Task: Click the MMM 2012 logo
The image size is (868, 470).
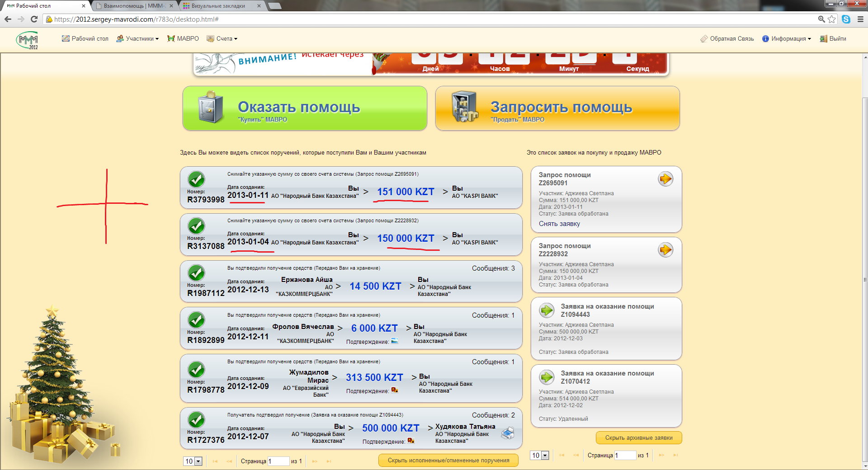Action: tap(28, 40)
